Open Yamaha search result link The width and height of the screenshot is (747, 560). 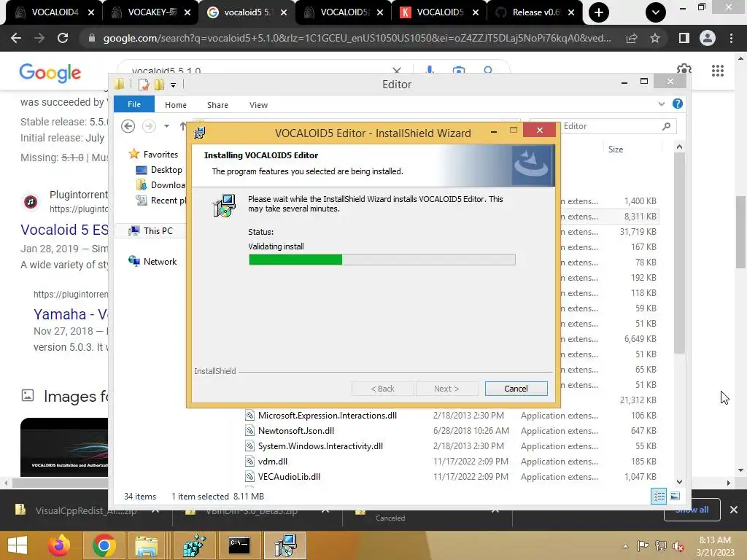[71, 315]
